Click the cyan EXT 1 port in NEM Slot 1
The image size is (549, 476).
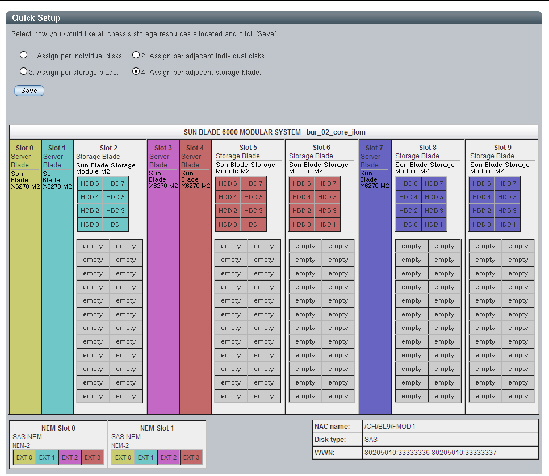click(x=146, y=457)
